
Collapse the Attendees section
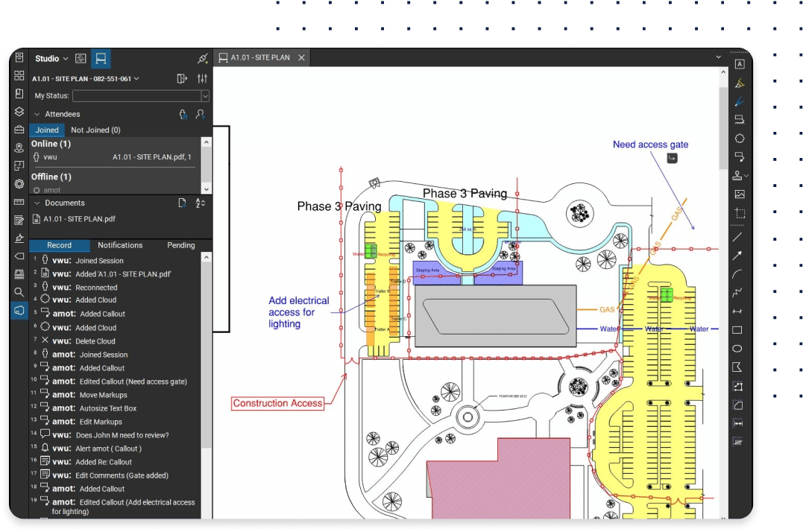tap(36, 114)
